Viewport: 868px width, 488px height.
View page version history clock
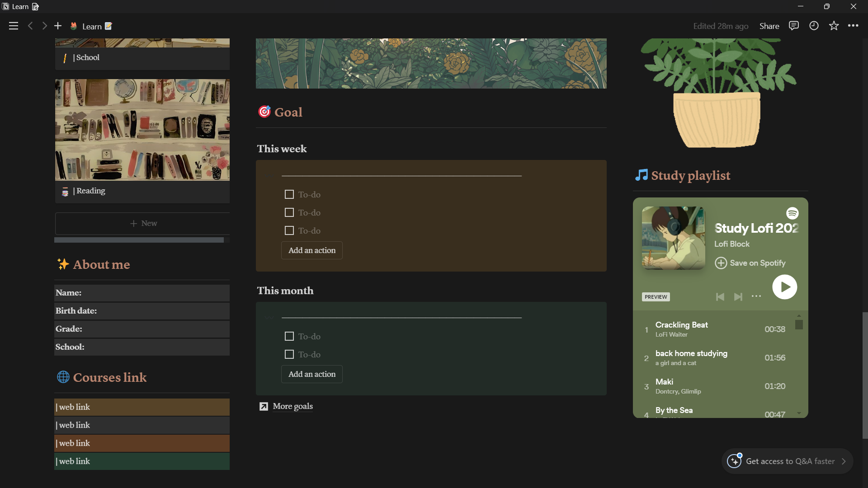(x=814, y=26)
